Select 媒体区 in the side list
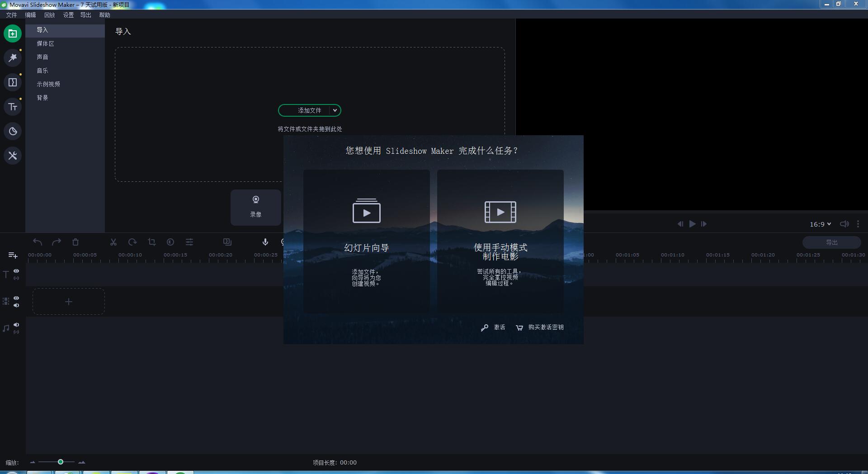The image size is (868, 474). click(65, 44)
